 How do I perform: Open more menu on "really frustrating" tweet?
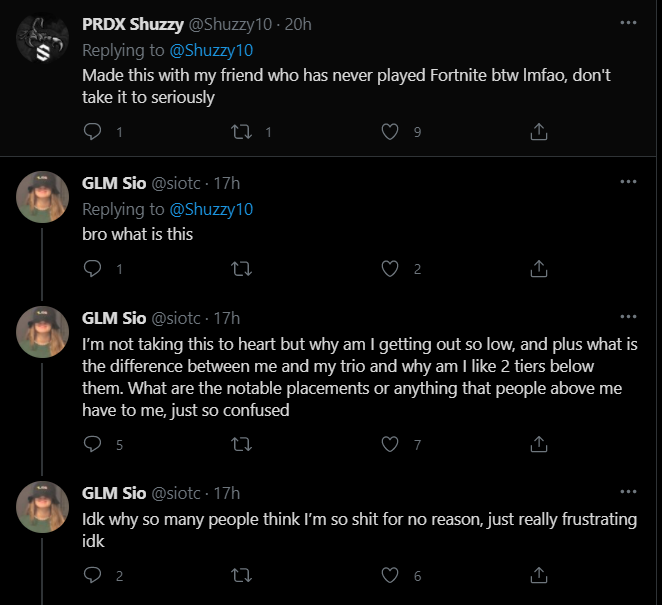(628, 493)
